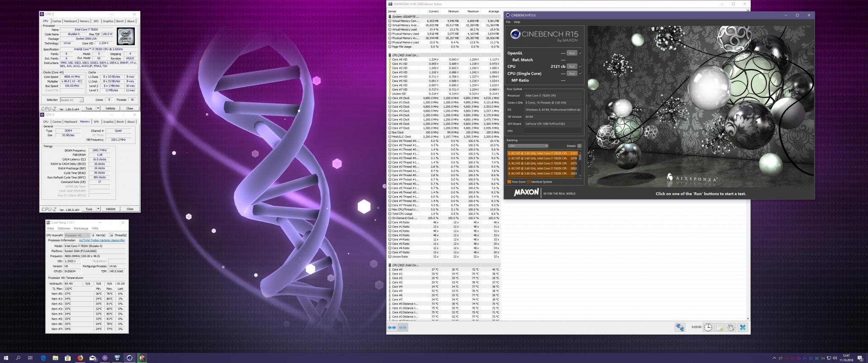The height and width of the screenshot is (363, 868).
Task: Open the Ranking CPU dropdown in Cinebench
Action: pyautogui.click(x=528, y=146)
